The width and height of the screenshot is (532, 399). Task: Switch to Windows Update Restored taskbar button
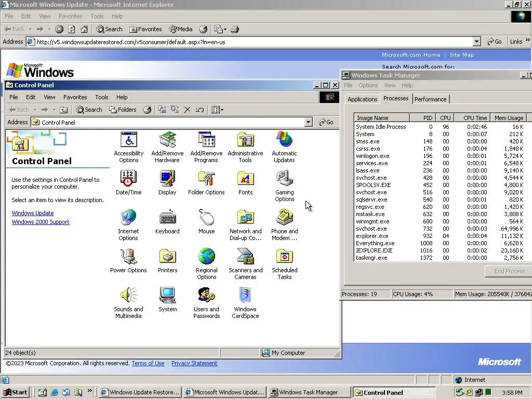coord(140,392)
